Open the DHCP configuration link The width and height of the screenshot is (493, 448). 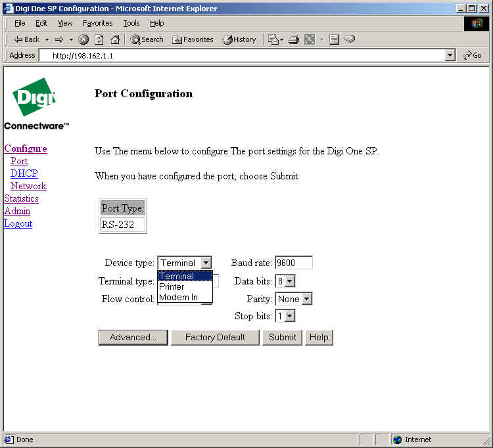(x=24, y=173)
